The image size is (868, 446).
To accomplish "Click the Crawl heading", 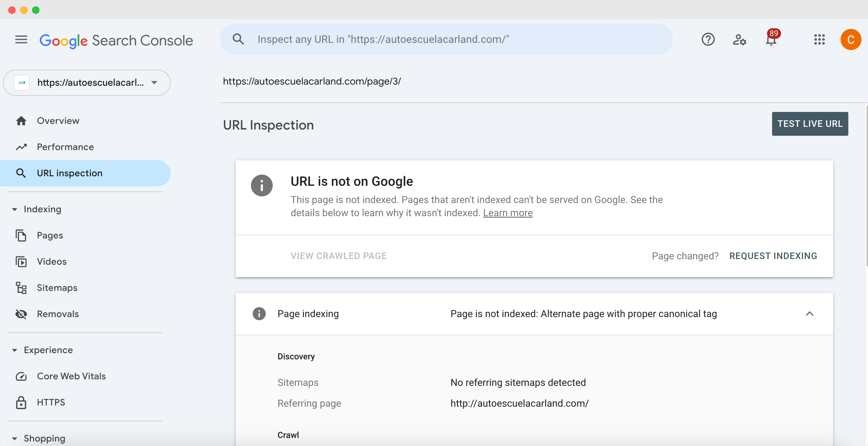I will tap(288, 435).
